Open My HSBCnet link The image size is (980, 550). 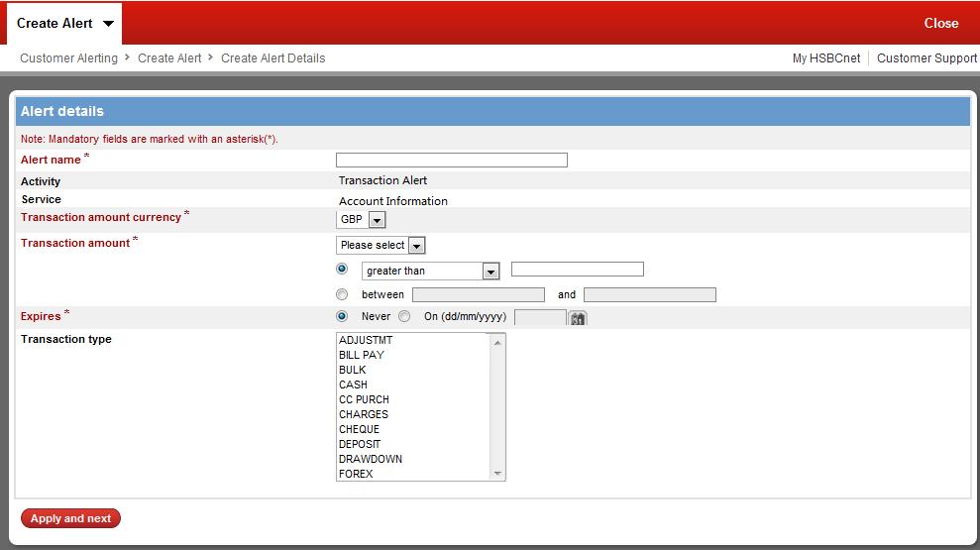826,58
